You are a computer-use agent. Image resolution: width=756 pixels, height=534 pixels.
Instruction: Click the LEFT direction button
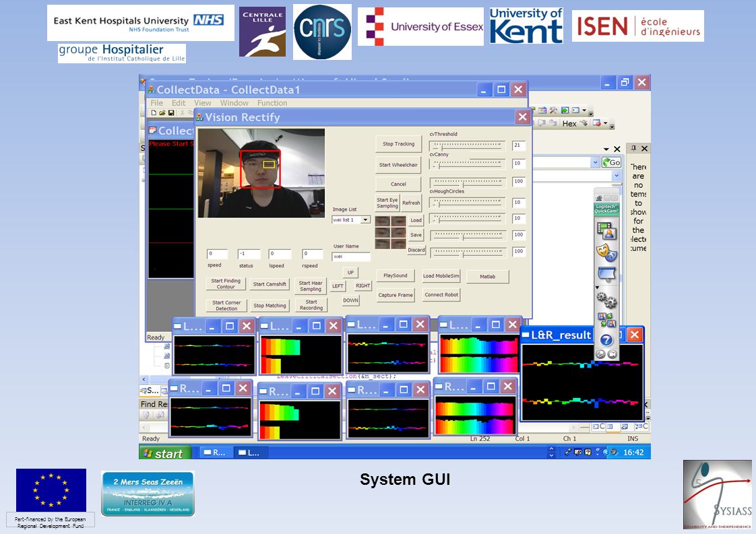point(338,286)
